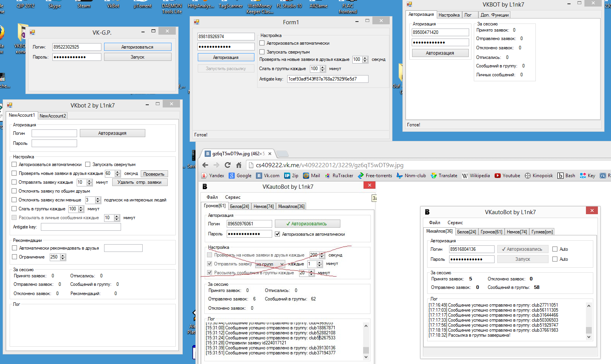Open the Steam desktop shortcut
The width and height of the screenshot is (611, 364).
click(84, 5)
